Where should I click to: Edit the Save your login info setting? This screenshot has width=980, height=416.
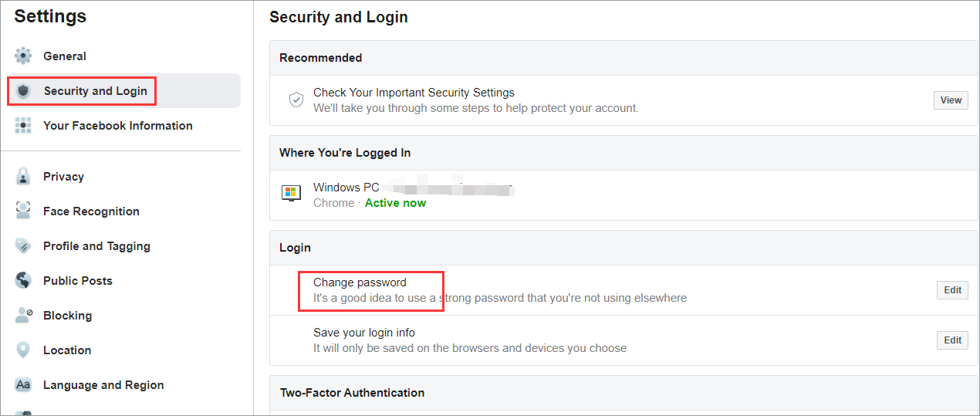[952, 340]
